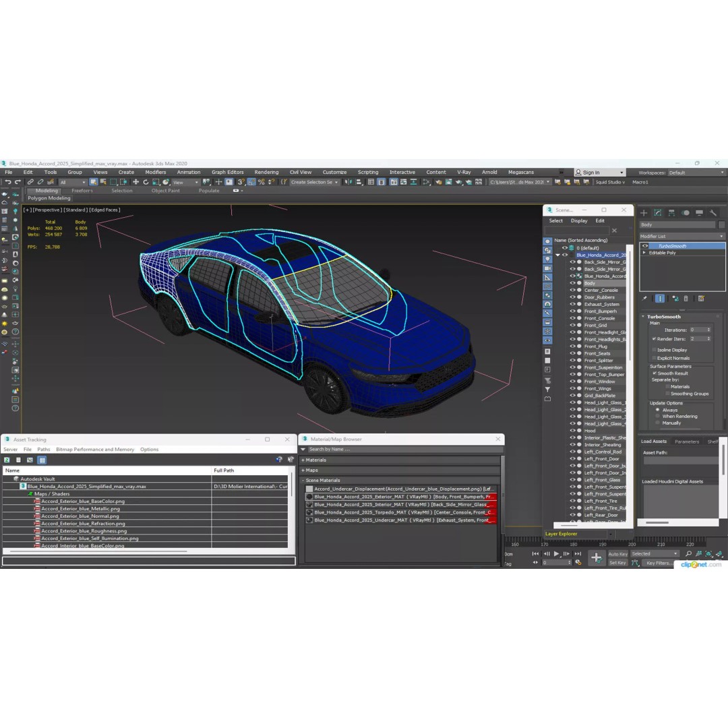Screen dimensions: 728x728
Task: Click the Unlink Selection icon
Action: tap(40, 182)
